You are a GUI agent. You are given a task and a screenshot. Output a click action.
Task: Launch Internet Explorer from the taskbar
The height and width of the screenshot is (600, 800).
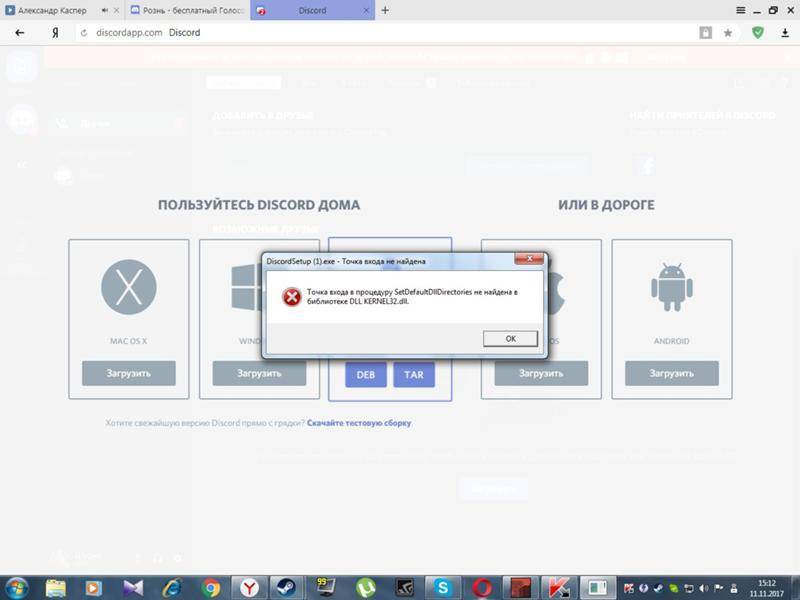tap(171, 588)
